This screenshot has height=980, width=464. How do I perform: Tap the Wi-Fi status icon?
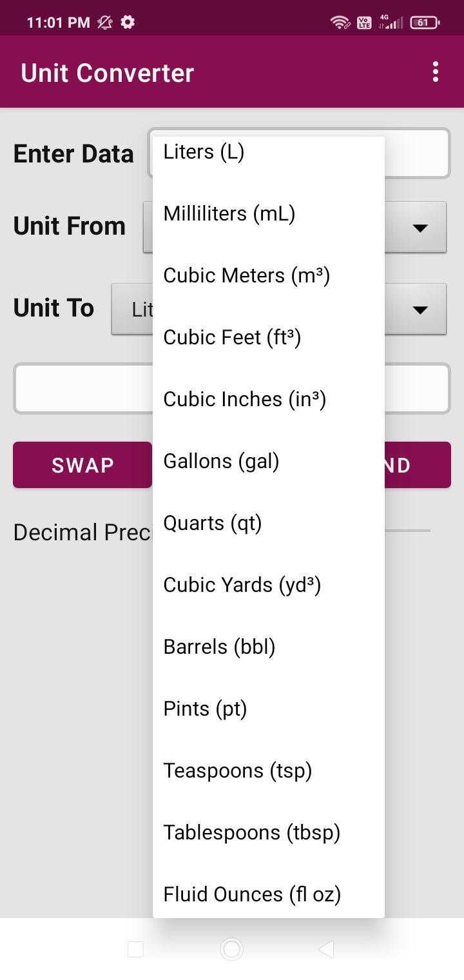(x=339, y=23)
